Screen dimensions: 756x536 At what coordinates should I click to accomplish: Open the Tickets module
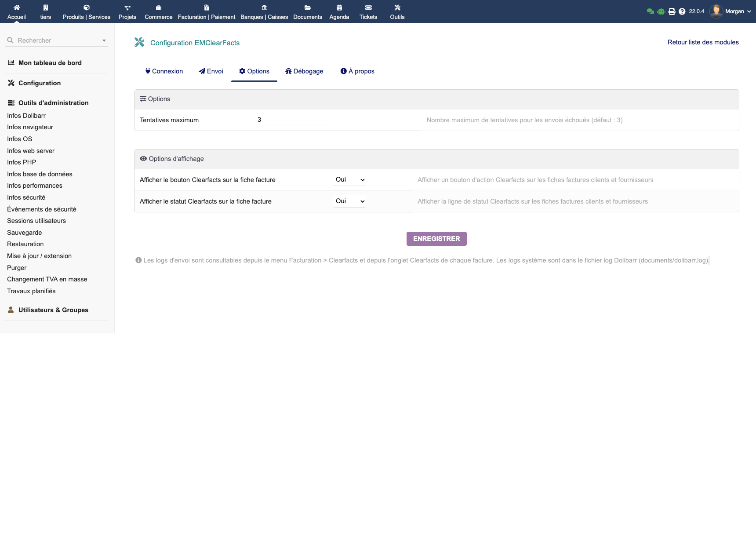tap(368, 11)
